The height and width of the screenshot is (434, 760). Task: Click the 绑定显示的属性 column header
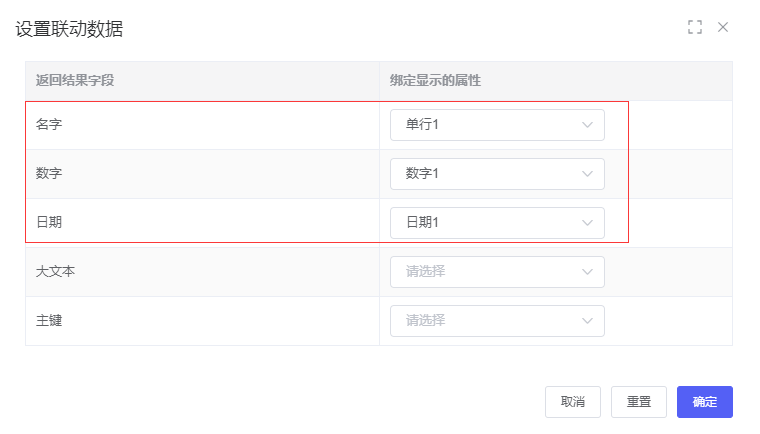pos(436,80)
